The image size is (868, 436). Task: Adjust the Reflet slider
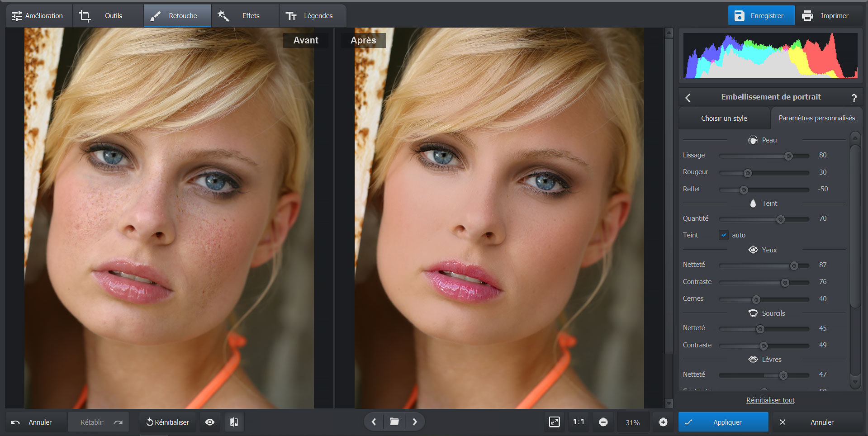[x=764, y=190]
